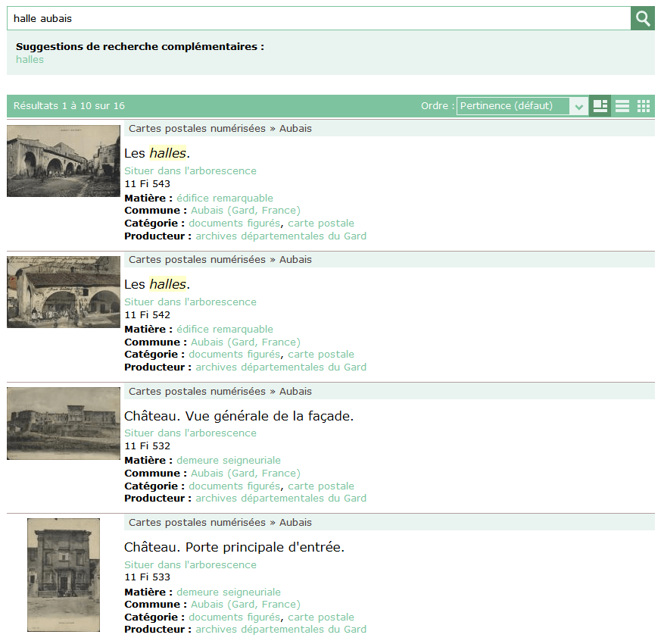Click 'Situer dans l'arborescence' under the first result

pyautogui.click(x=190, y=170)
